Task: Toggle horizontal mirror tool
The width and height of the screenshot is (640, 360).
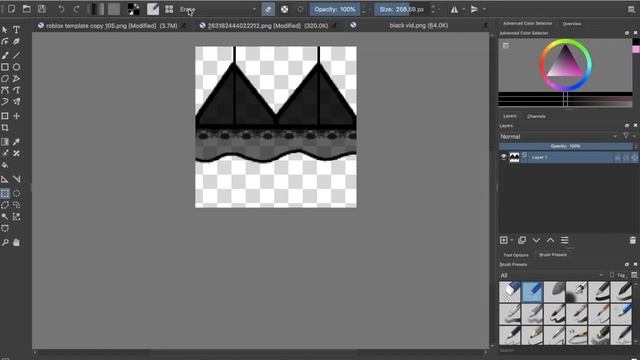Action: pos(454,9)
